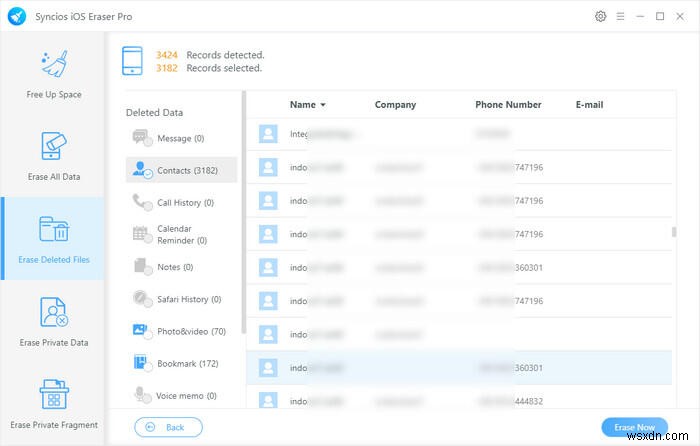This screenshot has width=700, height=446.
Task: Select Calendar Reminder (0) category
Action: click(x=181, y=234)
